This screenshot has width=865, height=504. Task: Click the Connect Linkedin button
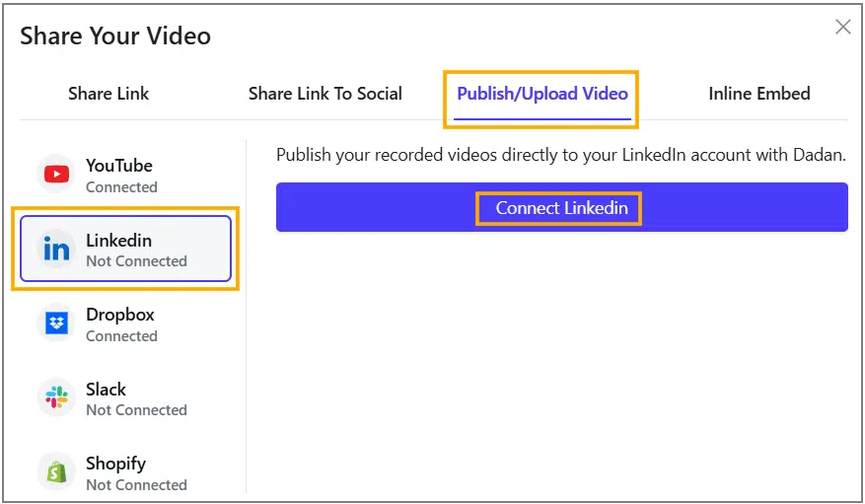(x=561, y=207)
